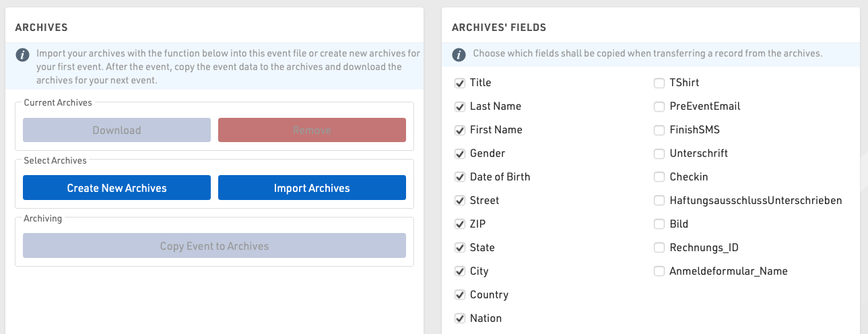This screenshot has width=868, height=334.
Task: Click the red Remove button
Action: tap(312, 130)
